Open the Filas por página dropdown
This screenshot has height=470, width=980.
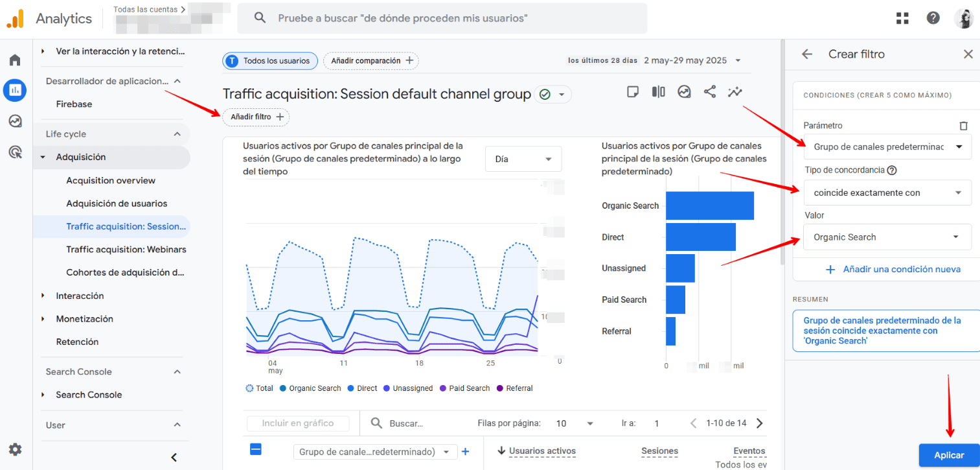tap(575, 423)
